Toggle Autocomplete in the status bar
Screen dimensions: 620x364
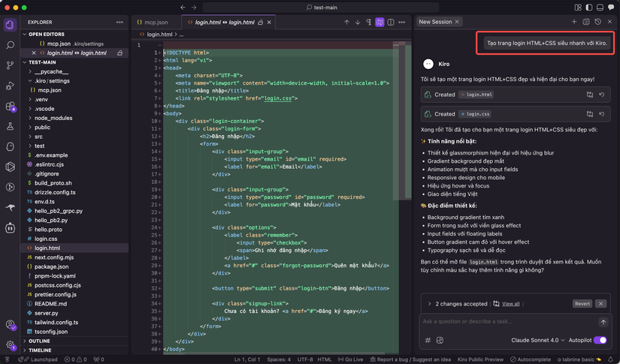(531, 359)
